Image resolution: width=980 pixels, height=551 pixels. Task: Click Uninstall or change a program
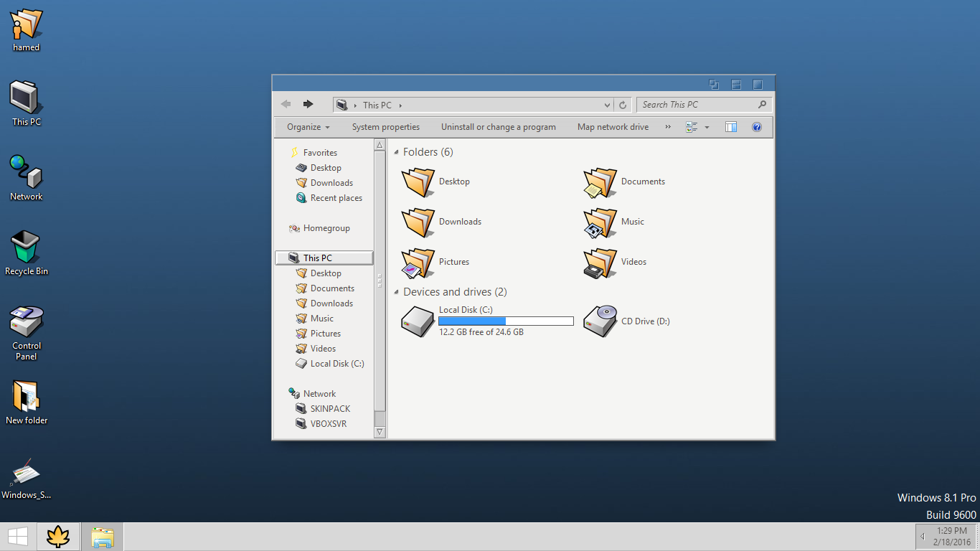(498, 127)
